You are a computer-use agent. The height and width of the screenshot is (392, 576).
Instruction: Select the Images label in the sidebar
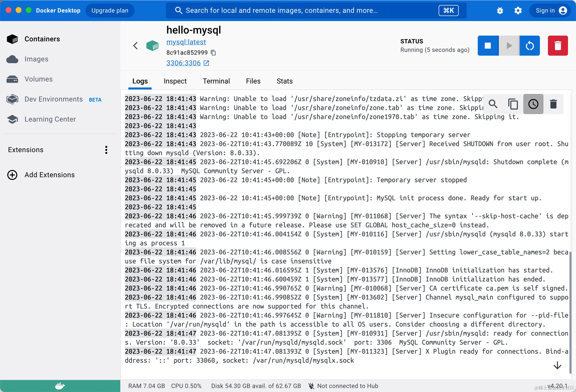[x=36, y=59]
